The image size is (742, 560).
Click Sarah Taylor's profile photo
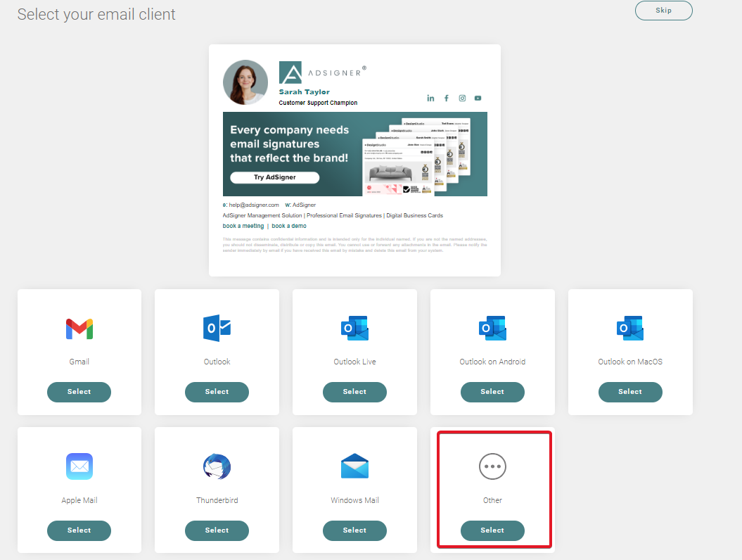245,82
